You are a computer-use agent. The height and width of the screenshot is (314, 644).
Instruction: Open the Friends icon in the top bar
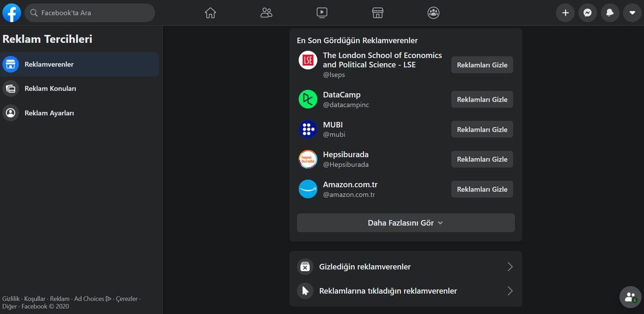coord(266,12)
